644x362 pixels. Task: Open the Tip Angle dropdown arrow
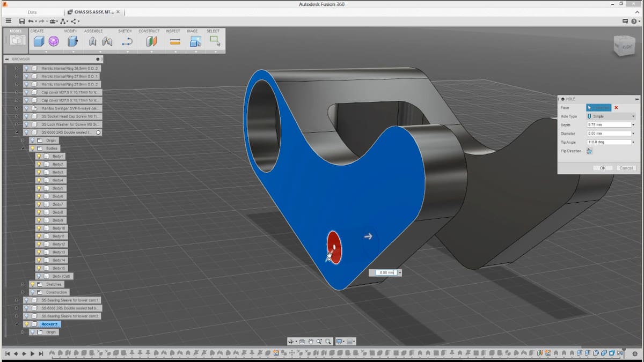point(634,142)
